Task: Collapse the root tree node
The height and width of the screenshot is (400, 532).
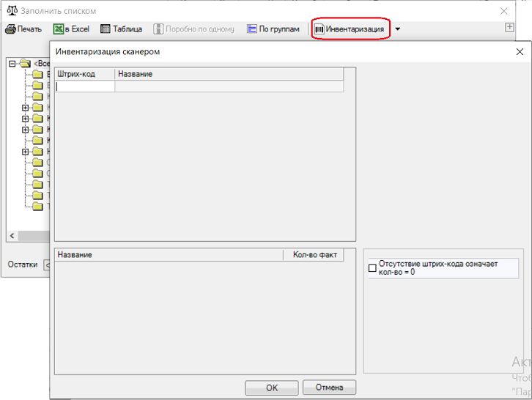Action: pyautogui.click(x=12, y=64)
